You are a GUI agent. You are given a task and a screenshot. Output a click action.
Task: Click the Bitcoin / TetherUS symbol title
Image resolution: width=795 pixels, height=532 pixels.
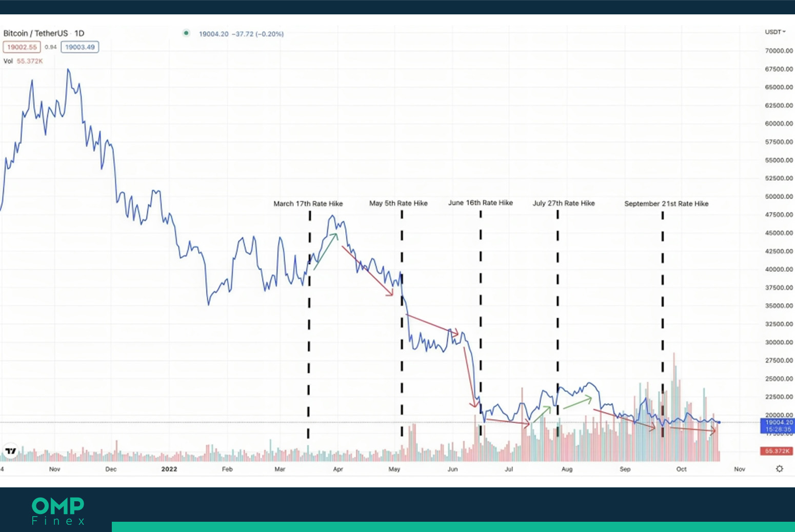point(35,33)
